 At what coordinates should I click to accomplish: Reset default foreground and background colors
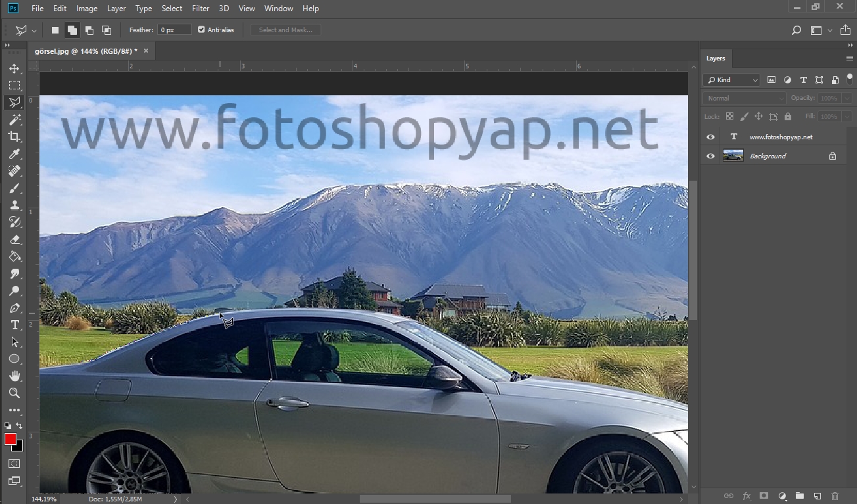(x=8, y=426)
